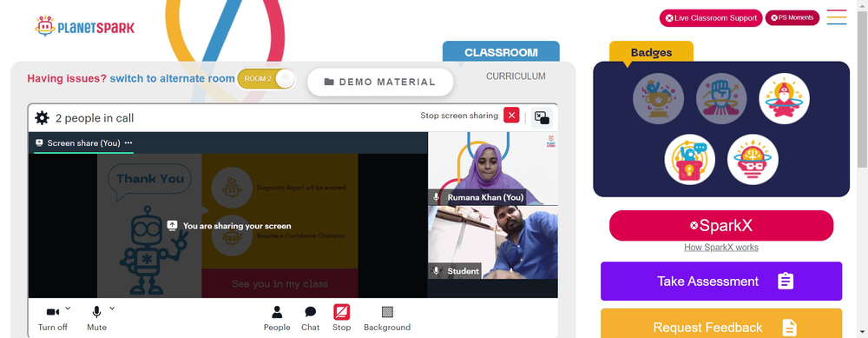Select the raised fist badge
The image size is (868, 338).
pyautogui.click(x=721, y=99)
